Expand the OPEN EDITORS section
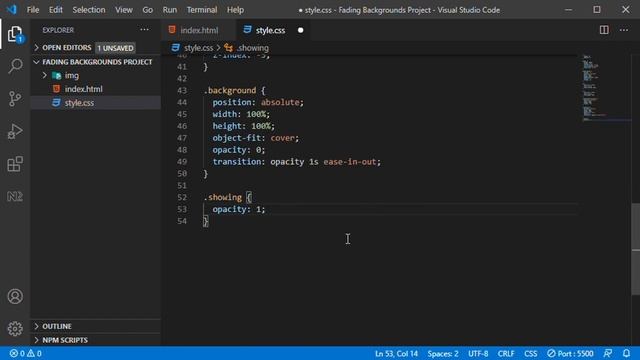Image resolution: width=640 pixels, height=360 pixels. (37, 48)
